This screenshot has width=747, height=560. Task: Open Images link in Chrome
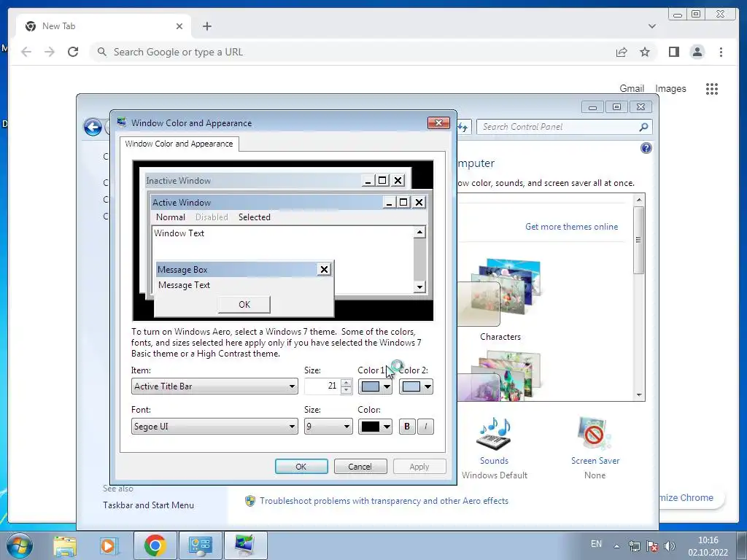(670, 88)
